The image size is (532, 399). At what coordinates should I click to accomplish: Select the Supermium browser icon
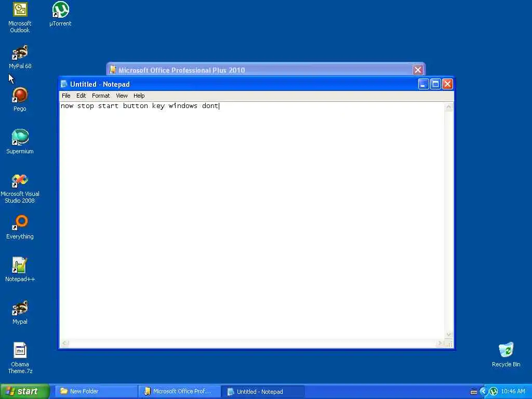tap(20, 142)
